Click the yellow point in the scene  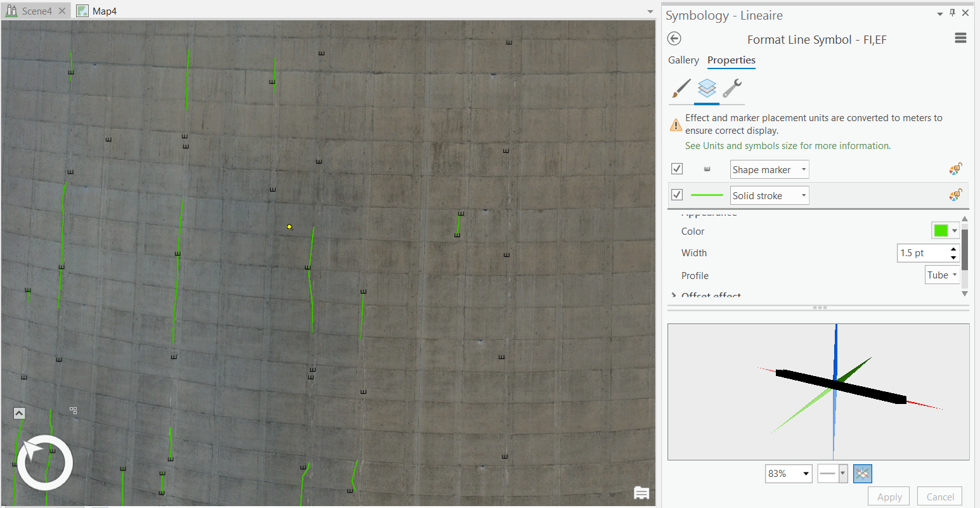pos(289,226)
